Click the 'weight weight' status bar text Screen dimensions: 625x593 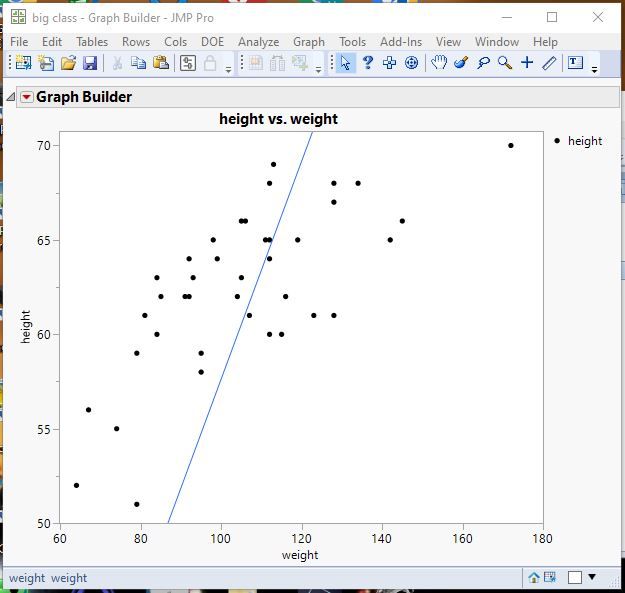pyautogui.click(x=48, y=577)
